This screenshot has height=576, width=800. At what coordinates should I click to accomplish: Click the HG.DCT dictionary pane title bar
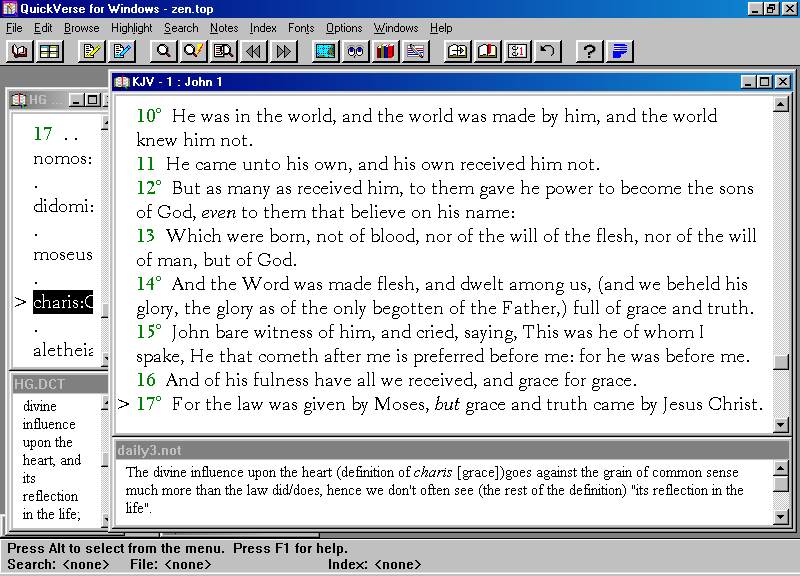(60, 384)
